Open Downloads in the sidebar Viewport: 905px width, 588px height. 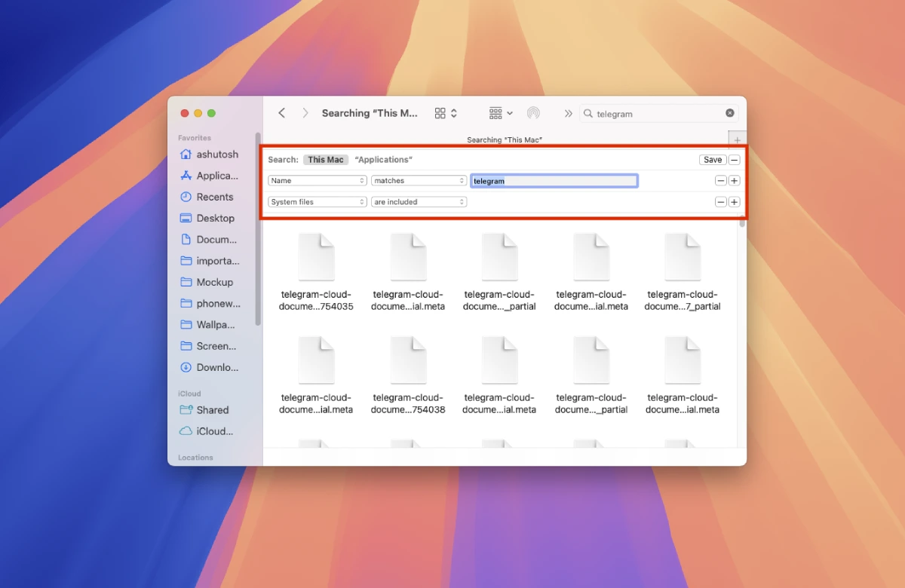211,368
